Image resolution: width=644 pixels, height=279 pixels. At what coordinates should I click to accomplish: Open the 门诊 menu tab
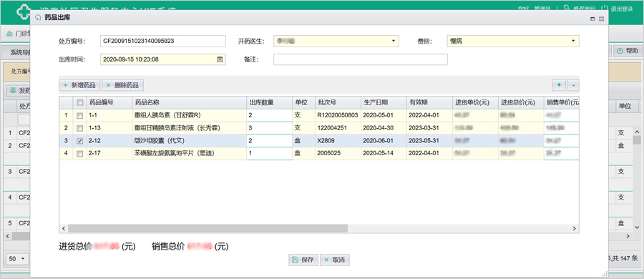pyautogui.click(x=19, y=34)
